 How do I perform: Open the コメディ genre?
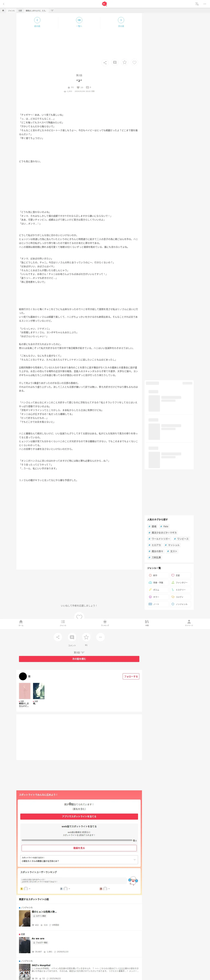(180, 597)
